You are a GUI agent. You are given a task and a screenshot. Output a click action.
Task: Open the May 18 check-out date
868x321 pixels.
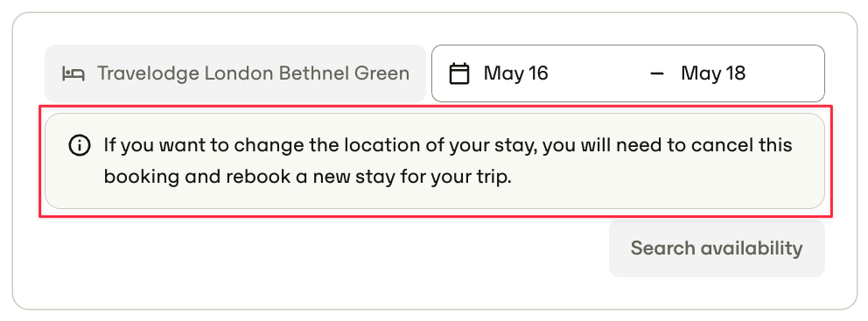tap(713, 73)
